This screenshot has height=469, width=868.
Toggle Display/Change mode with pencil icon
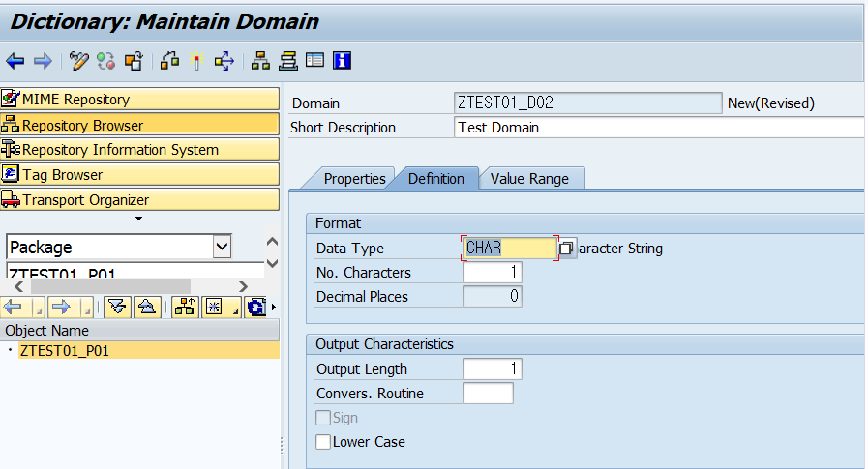click(78, 61)
